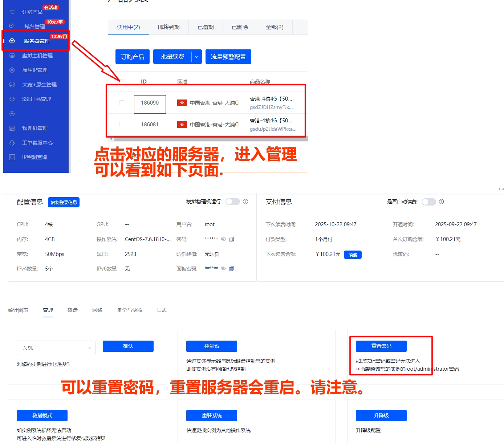Copy the root password with its copy icon
Screen dimensions: 504x443
pyautogui.click(x=231, y=239)
